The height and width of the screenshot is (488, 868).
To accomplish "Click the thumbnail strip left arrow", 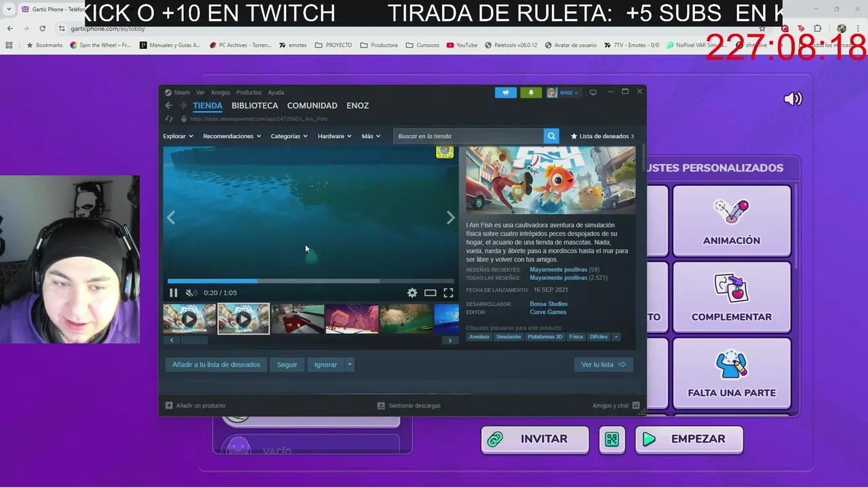I will [172, 340].
